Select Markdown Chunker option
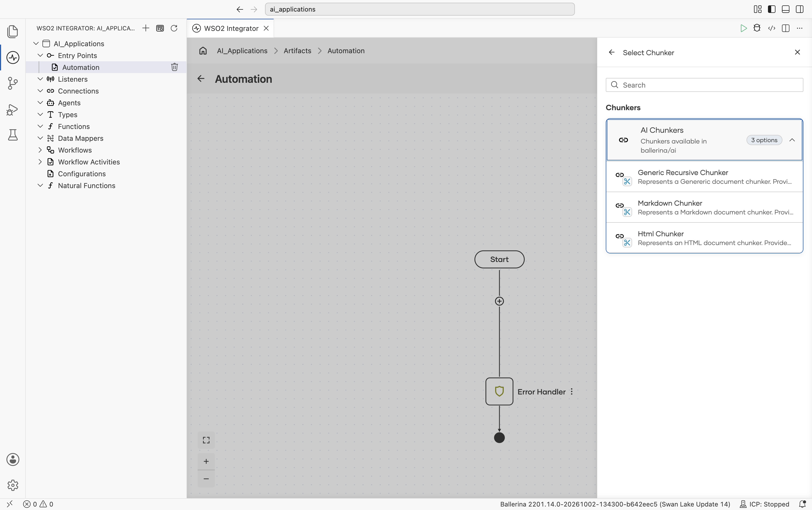Screen dimensions: 812x510 705,207
